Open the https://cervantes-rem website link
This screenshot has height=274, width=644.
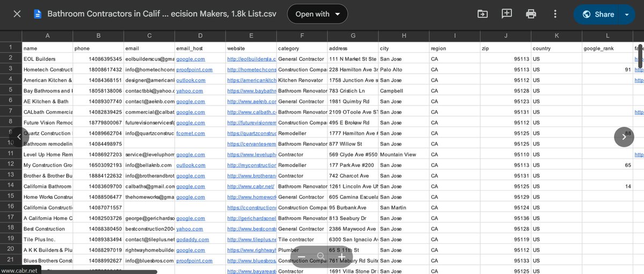point(251,144)
